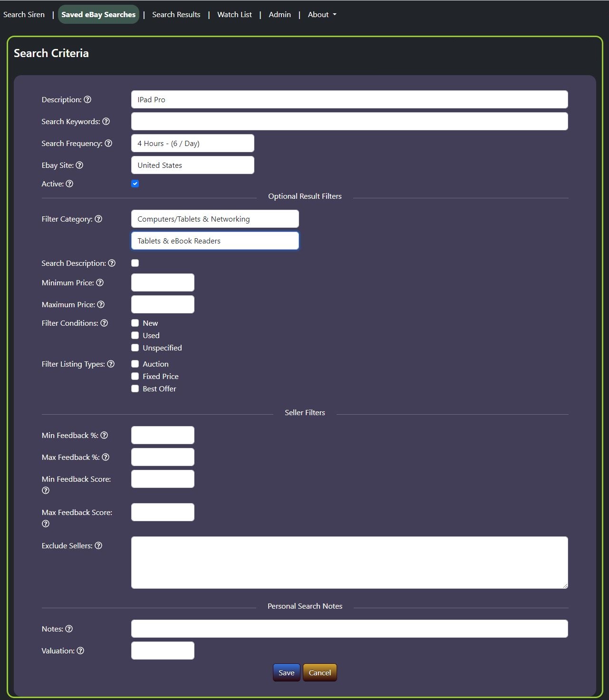
Task: Open the Tablets & eBook Readers subcategory dropdown
Action: click(x=215, y=241)
